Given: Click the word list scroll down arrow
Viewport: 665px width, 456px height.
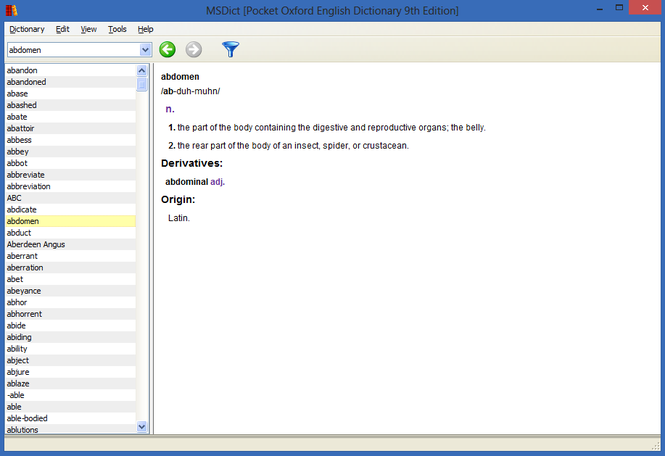Looking at the screenshot, I should pos(142,427).
